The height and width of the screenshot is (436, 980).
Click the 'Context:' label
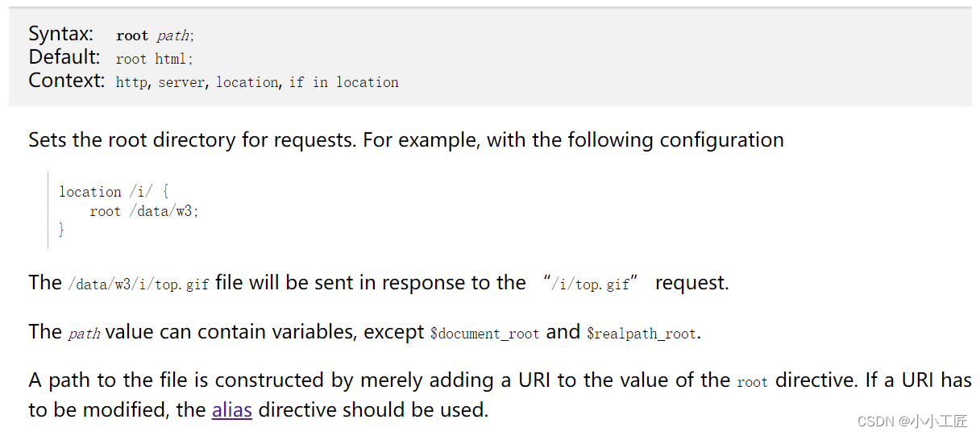[x=67, y=81]
